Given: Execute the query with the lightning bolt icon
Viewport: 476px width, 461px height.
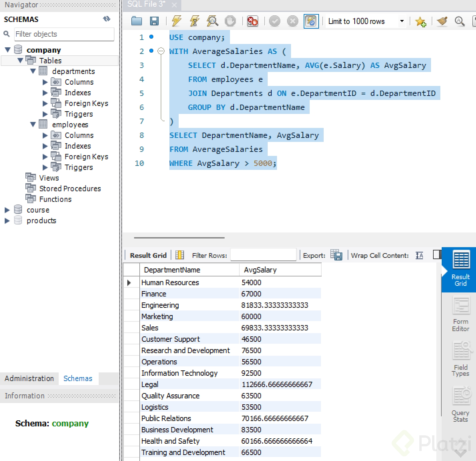Looking at the screenshot, I should pyautogui.click(x=177, y=21).
